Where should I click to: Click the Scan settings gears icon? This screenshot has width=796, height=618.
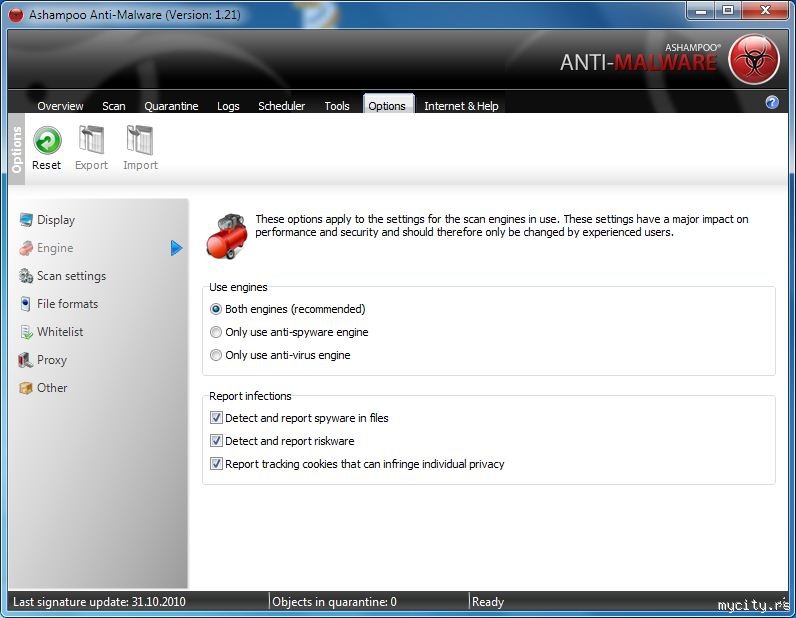(x=26, y=276)
